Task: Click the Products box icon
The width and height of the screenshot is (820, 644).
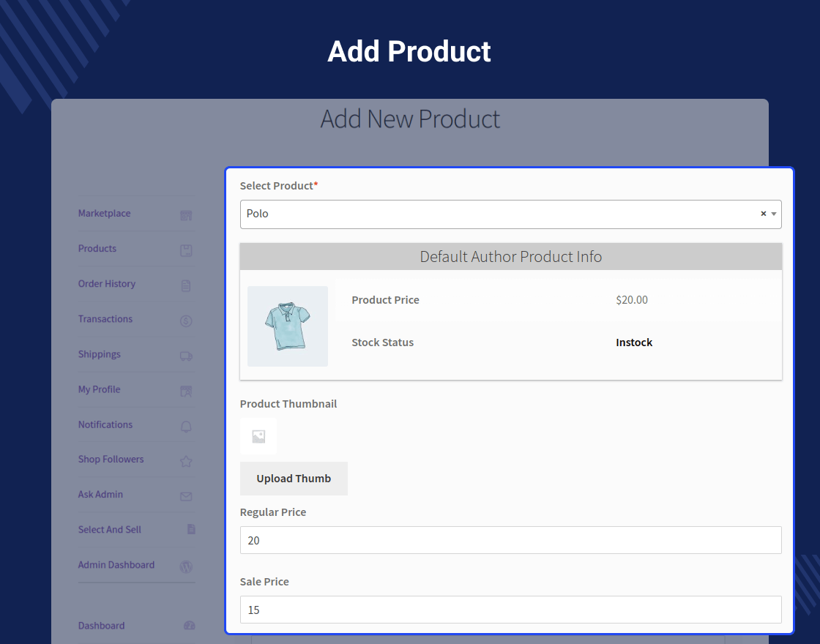Action: 186,250
